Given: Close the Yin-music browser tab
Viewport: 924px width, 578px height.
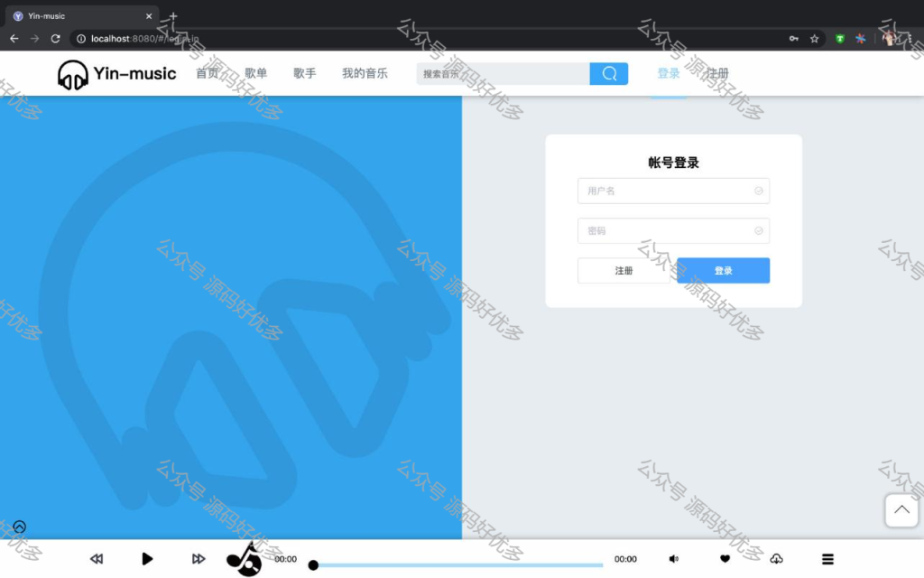Looking at the screenshot, I should [x=149, y=16].
